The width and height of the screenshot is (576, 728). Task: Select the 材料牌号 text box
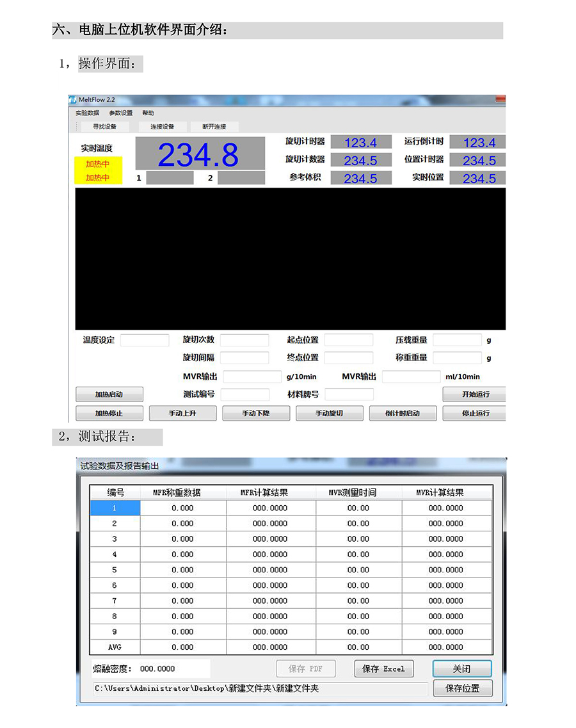[349, 394]
